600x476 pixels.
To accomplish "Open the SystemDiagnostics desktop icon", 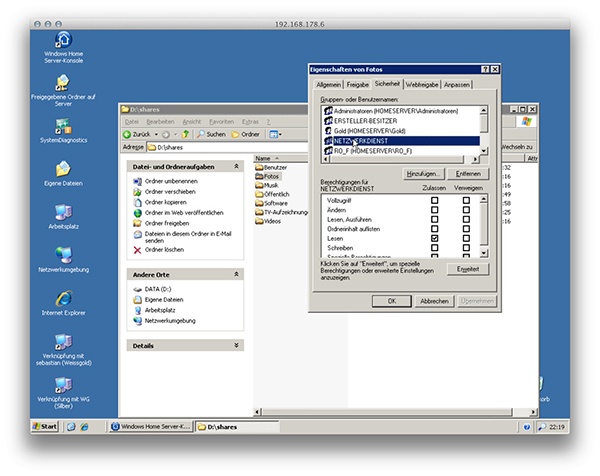I will coord(63,126).
